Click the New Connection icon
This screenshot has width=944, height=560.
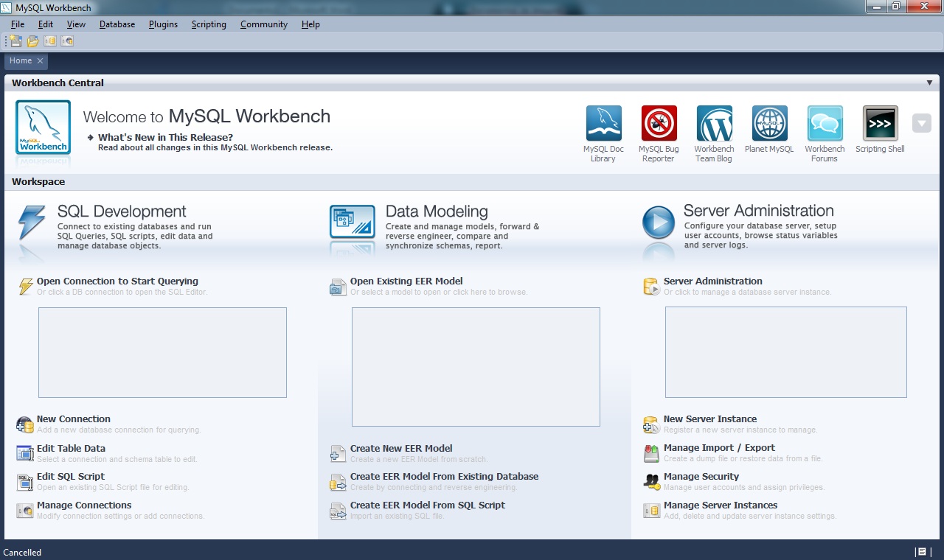[x=25, y=424]
